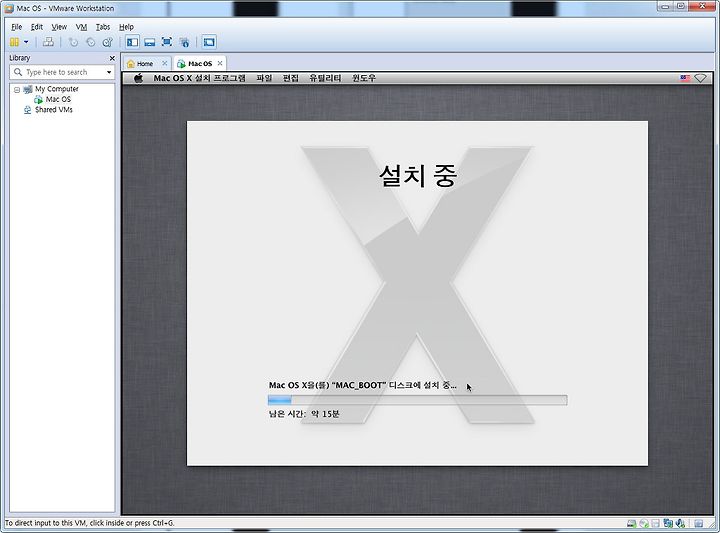Click the network adapter status bar icon
The height and width of the screenshot is (533, 720).
[668, 523]
